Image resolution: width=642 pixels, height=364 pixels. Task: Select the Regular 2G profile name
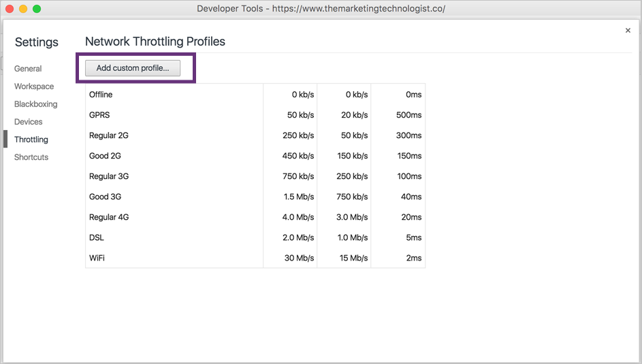[109, 135]
